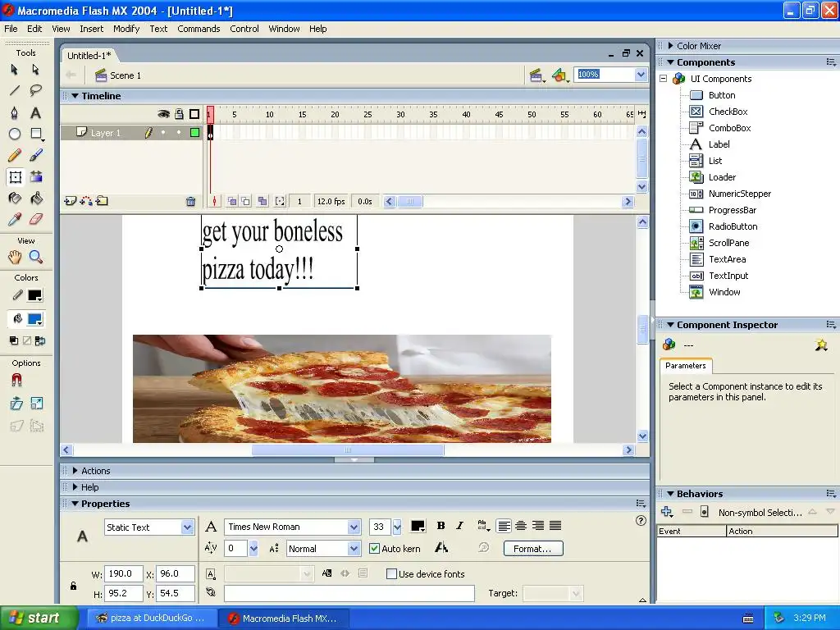Image resolution: width=840 pixels, height=630 pixels.
Task: Select the Zoom magnifier tool
Action: 36,257
